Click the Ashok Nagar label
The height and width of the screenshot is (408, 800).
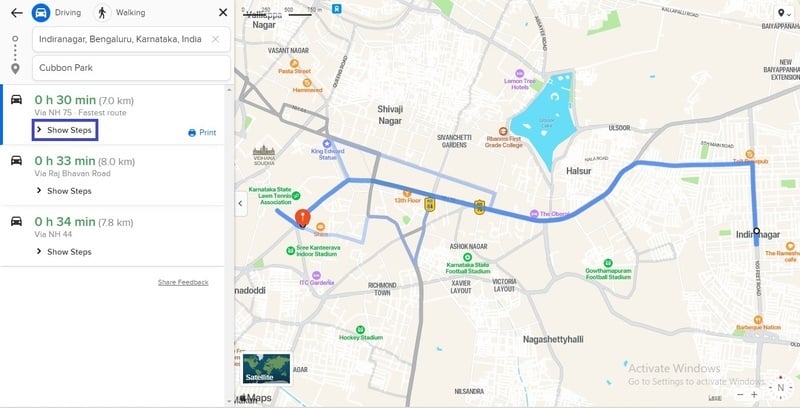[468, 246]
